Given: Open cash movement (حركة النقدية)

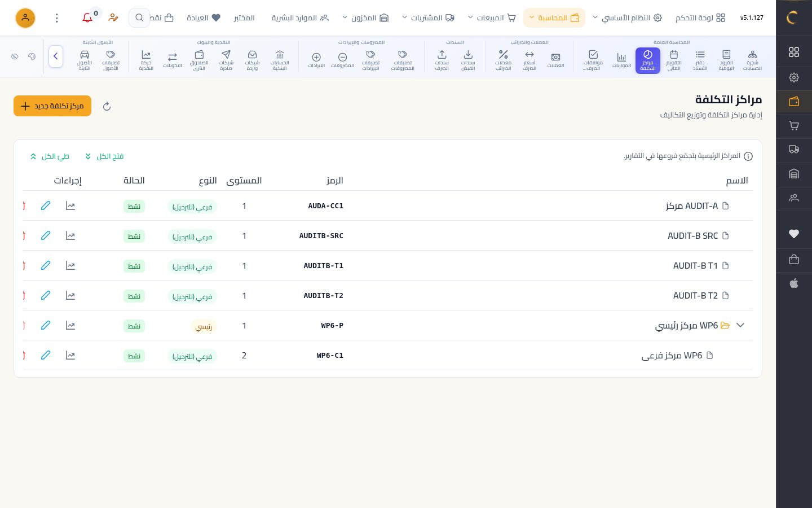Looking at the screenshot, I should tap(146, 60).
